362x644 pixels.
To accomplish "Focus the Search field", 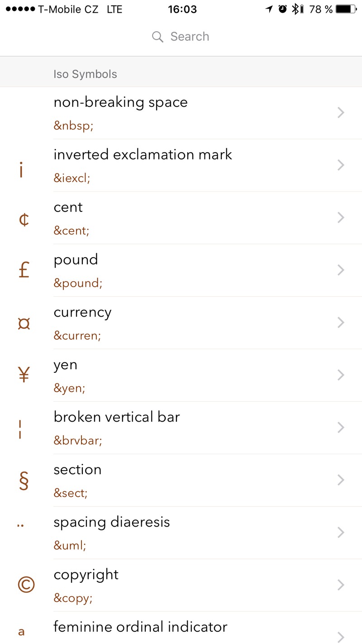I will pyautogui.click(x=189, y=37).
